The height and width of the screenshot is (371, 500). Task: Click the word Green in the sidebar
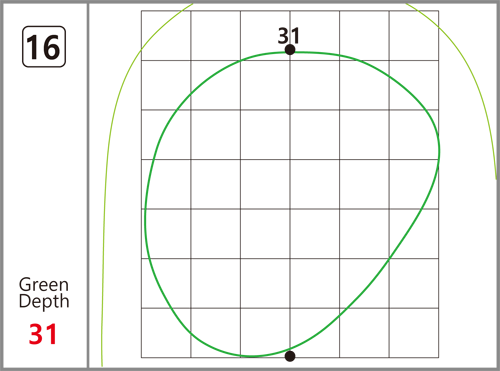point(44,285)
